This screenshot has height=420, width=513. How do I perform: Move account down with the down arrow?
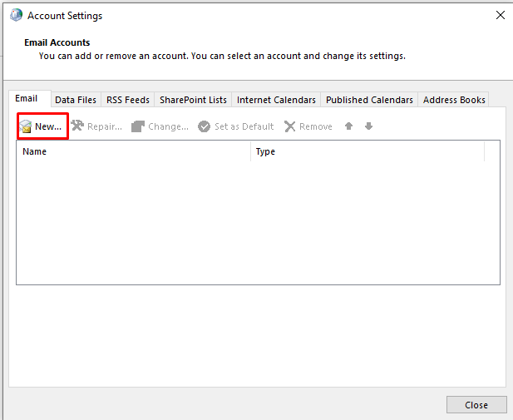[x=368, y=126]
